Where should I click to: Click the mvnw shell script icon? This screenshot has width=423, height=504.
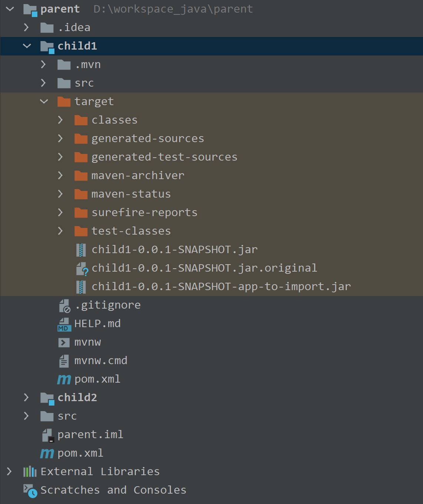pos(64,342)
